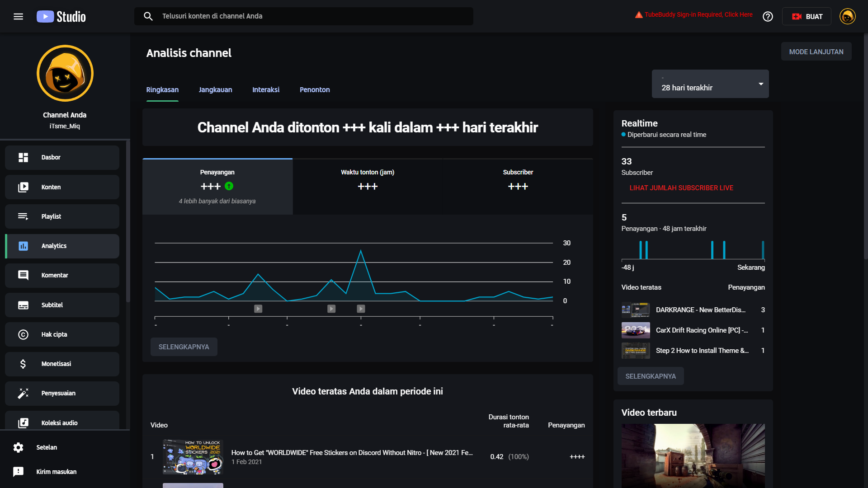This screenshot has height=488, width=868.
Task: Click the second video marker below chart
Action: click(x=331, y=309)
